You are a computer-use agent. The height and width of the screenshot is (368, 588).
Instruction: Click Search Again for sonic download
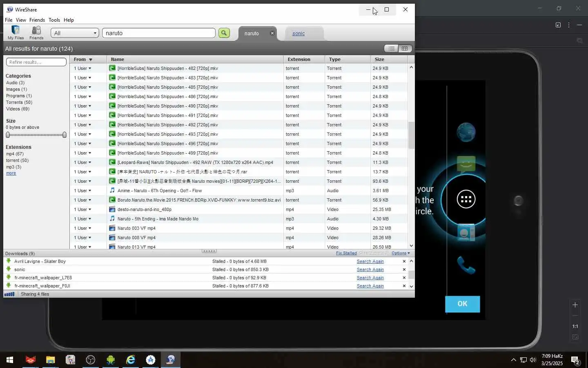coord(370,269)
